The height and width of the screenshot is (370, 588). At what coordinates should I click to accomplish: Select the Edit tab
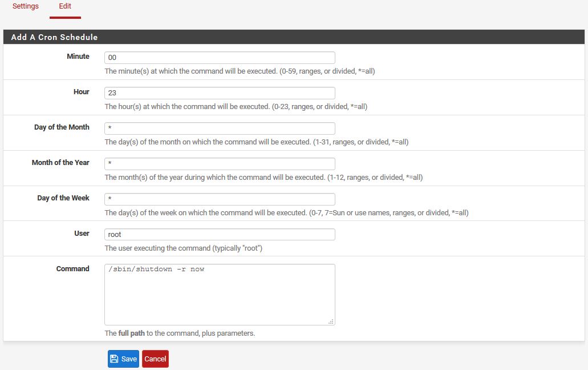coord(65,6)
